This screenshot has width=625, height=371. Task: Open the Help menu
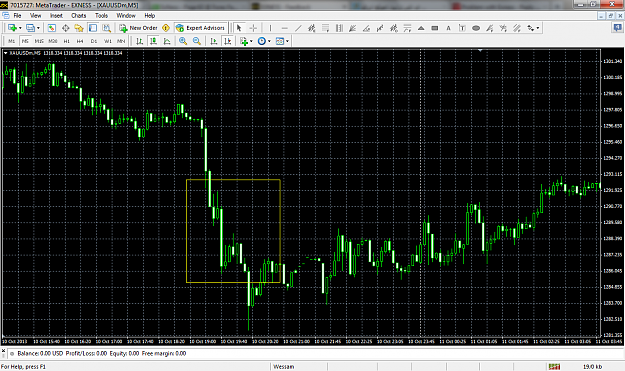[149, 16]
